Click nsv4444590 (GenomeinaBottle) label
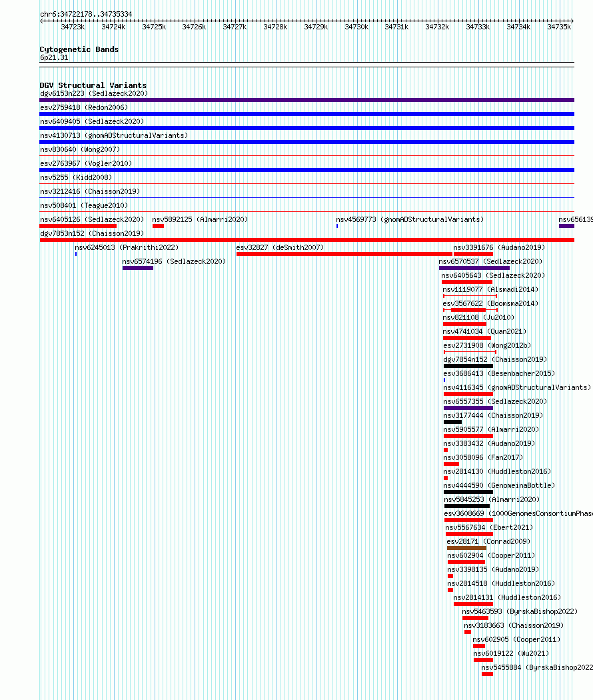The image size is (593, 700). click(499, 486)
